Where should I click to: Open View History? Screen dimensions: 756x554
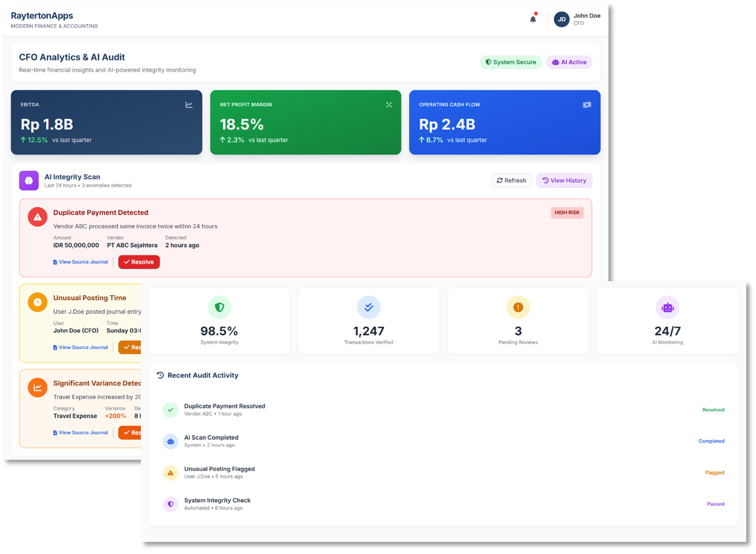coord(564,180)
